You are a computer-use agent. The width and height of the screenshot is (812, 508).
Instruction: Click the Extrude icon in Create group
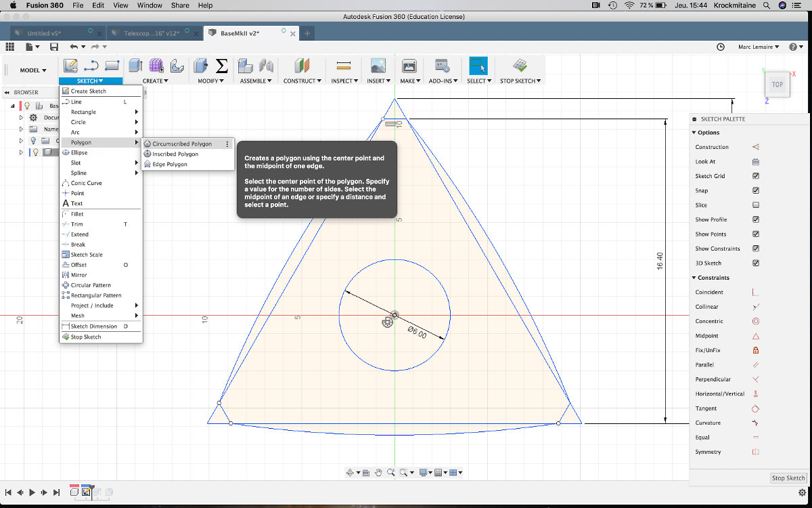[x=136, y=66]
